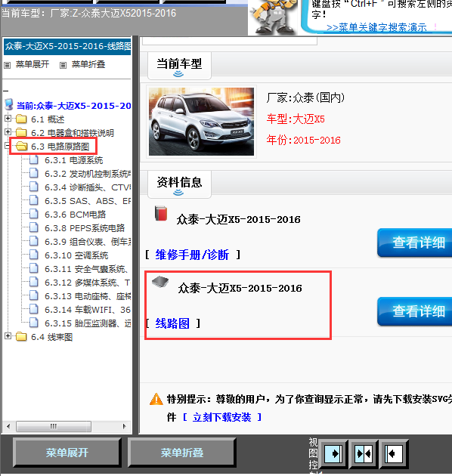Screen dimensions: 452x476
Task: Click the folder icon of 6.1 概述
Action: pyautogui.click(x=21, y=119)
